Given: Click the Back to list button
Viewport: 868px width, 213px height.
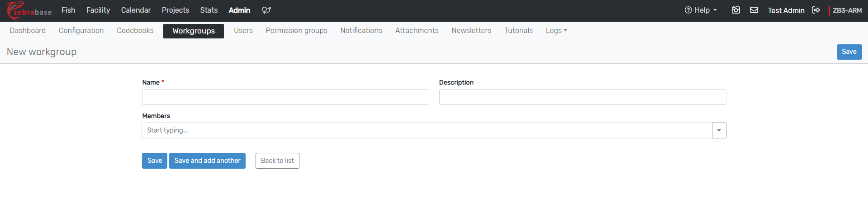Looking at the screenshot, I should click(x=277, y=161).
